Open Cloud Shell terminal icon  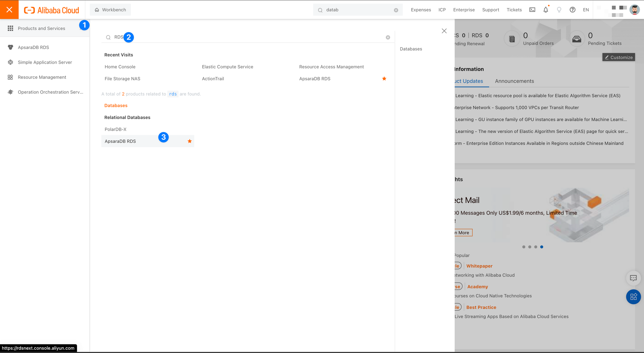click(x=532, y=10)
